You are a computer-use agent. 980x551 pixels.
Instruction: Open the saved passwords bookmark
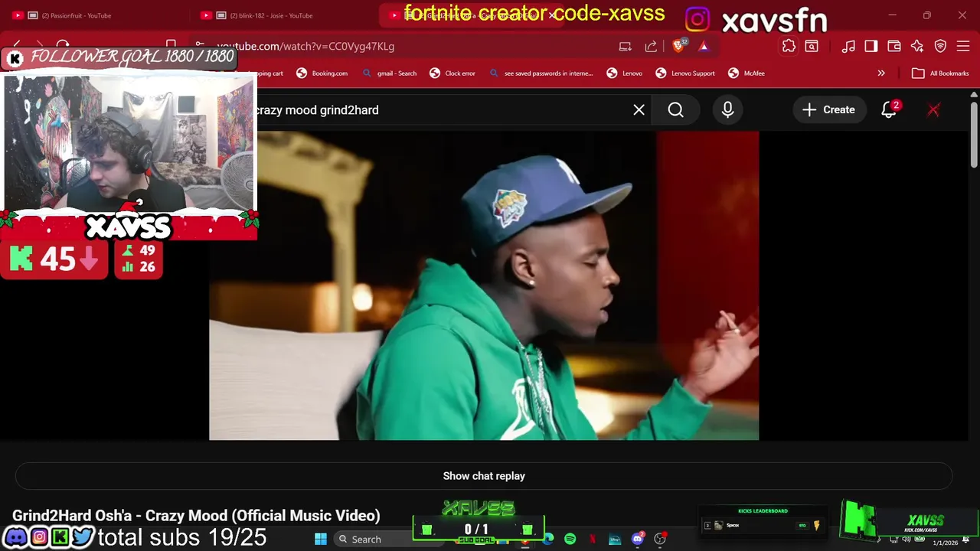[541, 73]
